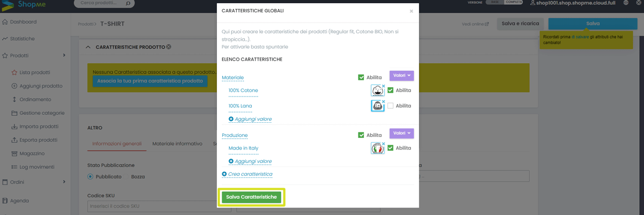The width and height of the screenshot is (644, 215).
Task: Uncheck Abilita for Made in Italy
Action: tap(391, 148)
